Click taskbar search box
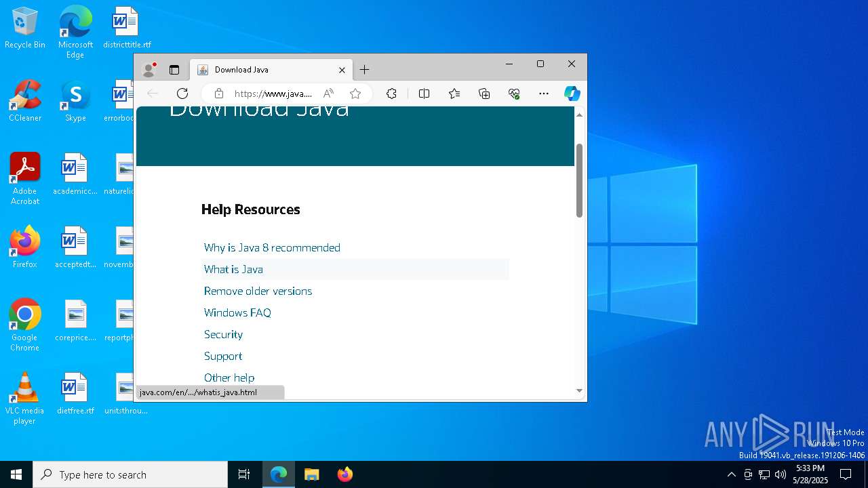This screenshot has height=488, width=868. 130,474
